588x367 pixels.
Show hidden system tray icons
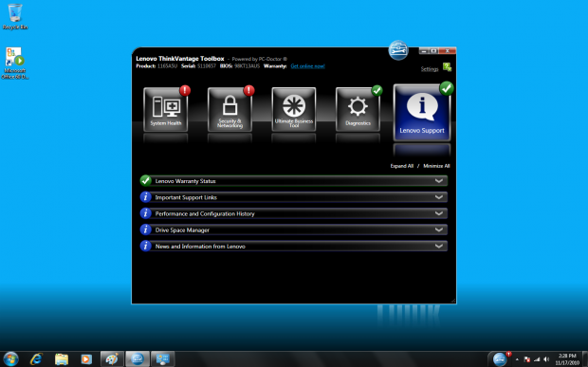click(x=517, y=359)
